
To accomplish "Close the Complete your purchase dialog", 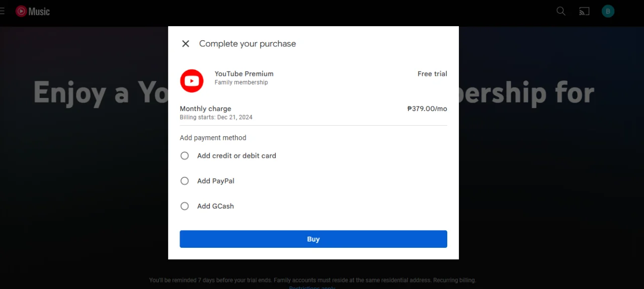I will [x=186, y=44].
